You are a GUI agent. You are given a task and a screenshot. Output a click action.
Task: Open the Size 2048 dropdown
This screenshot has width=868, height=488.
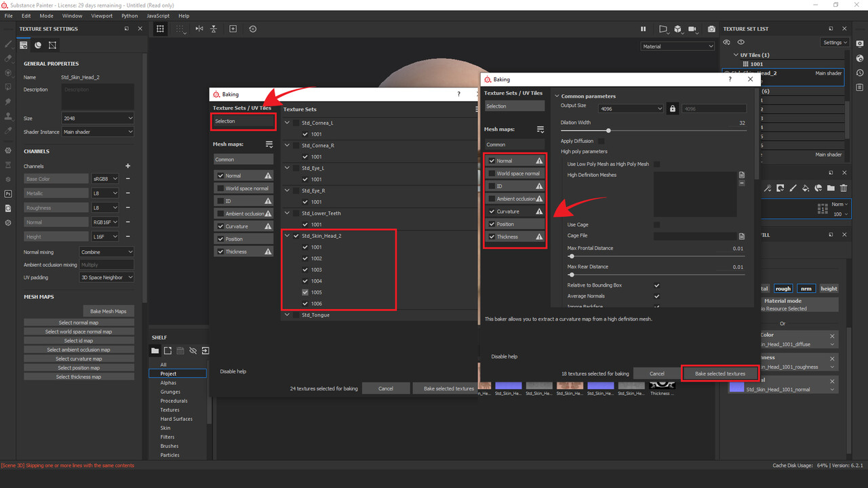(98, 118)
